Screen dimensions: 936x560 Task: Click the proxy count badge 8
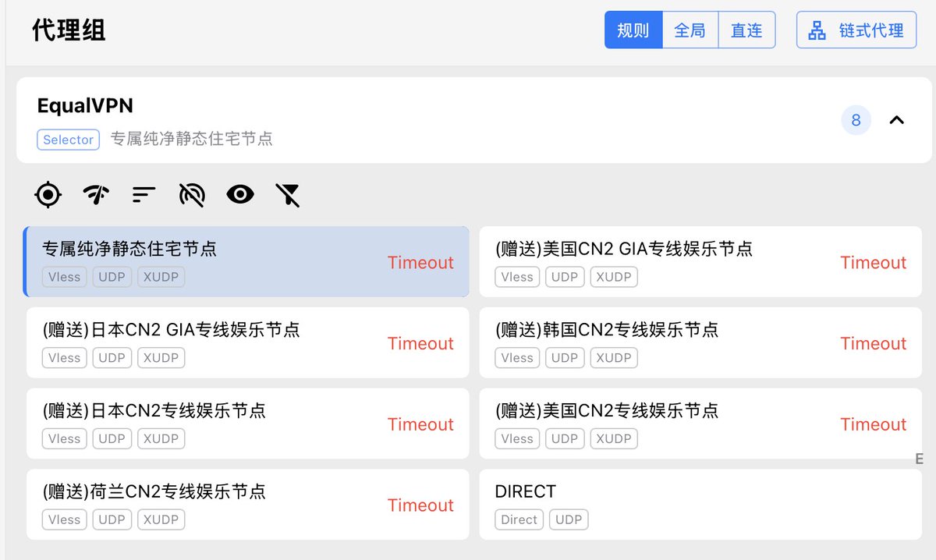point(856,120)
